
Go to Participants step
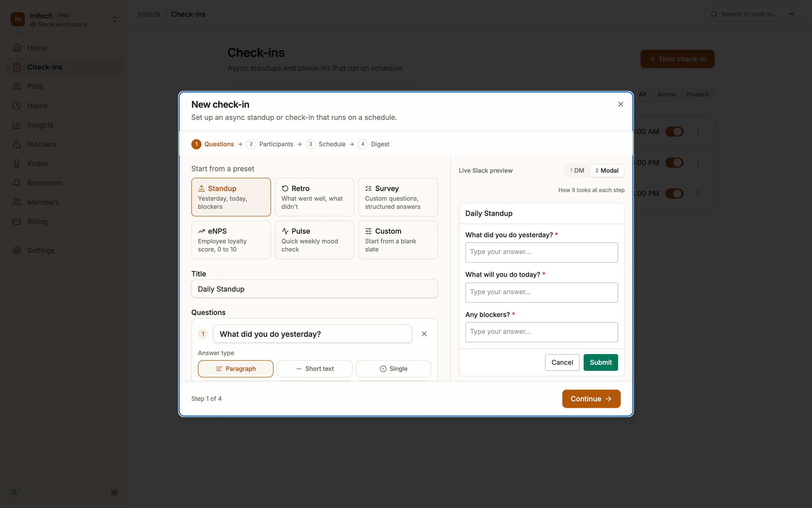(270, 144)
